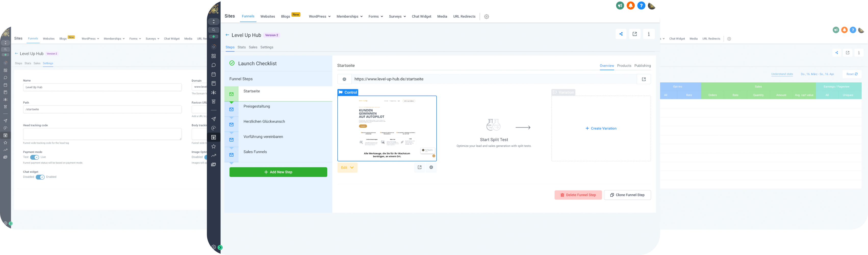Open the account switcher at top of center sidebar

click(214, 22)
